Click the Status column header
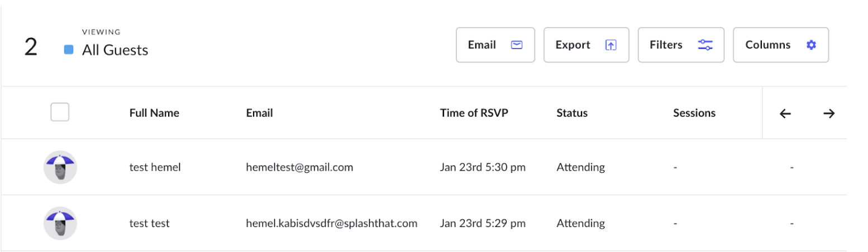868x252 pixels. pos(572,113)
